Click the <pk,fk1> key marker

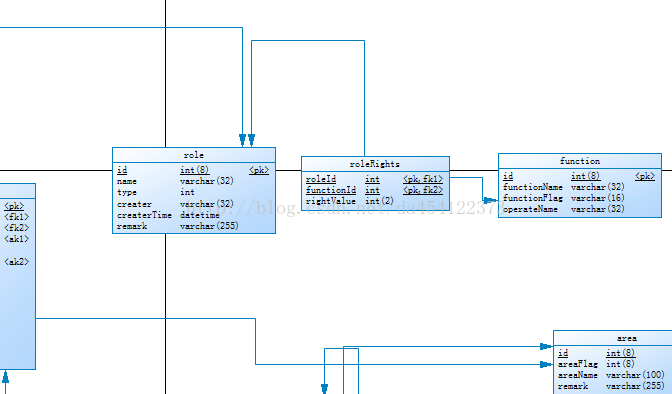[x=423, y=179]
